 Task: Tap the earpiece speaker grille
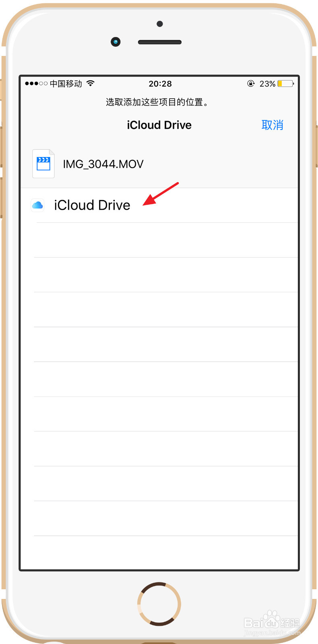coord(160,42)
